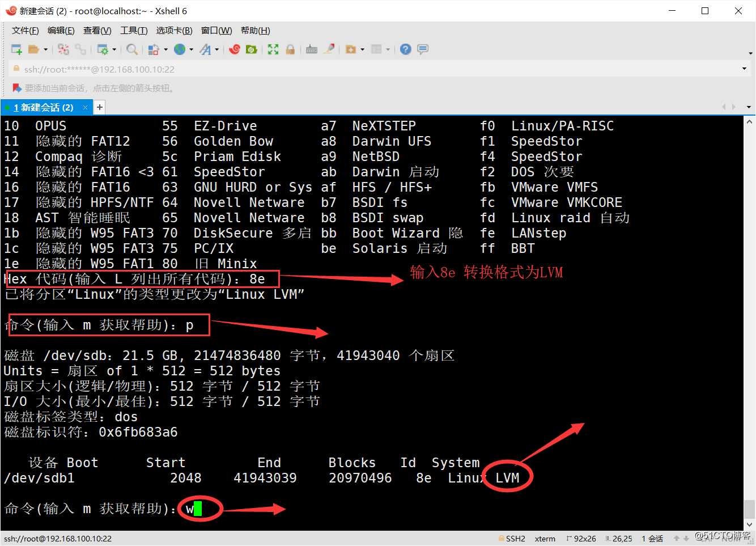This screenshot has height=546, width=756.
Task: Click the 26,25 cursor position indicator
Action: click(618, 539)
